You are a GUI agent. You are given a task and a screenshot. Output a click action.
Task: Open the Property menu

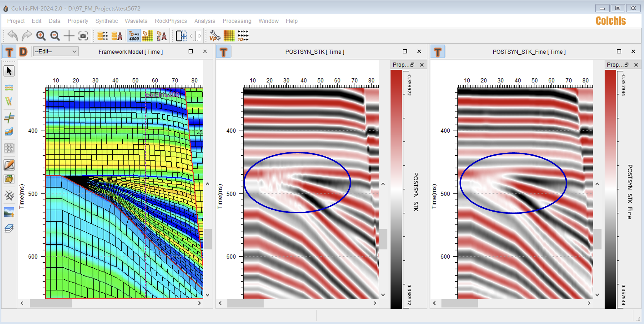pyautogui.click(x=78, y=21)
